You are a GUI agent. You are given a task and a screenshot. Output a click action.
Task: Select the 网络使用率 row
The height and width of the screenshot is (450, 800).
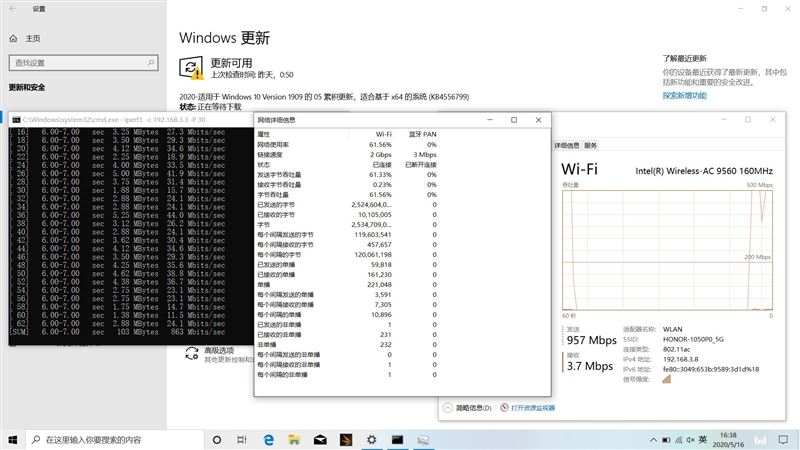pos(347,144)
